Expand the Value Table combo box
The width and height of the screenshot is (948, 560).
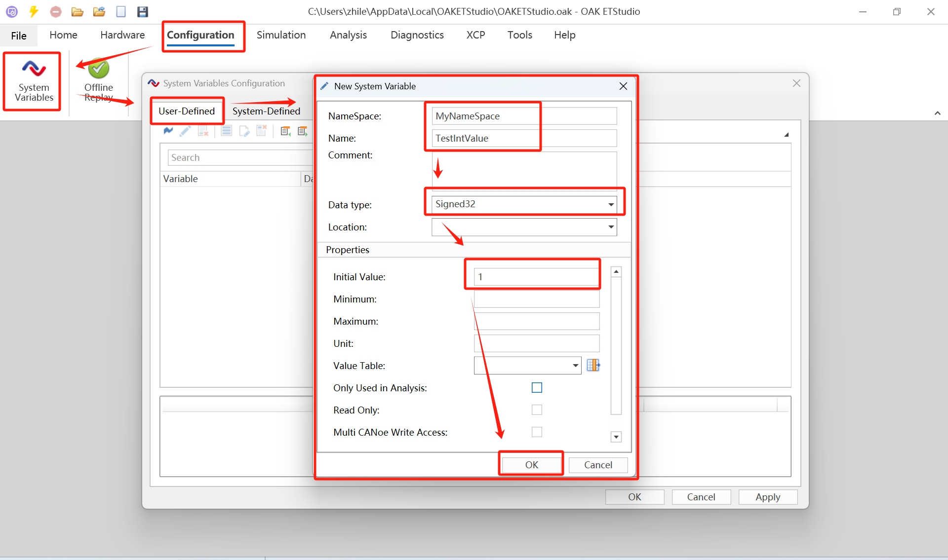[x=575, y=366]
